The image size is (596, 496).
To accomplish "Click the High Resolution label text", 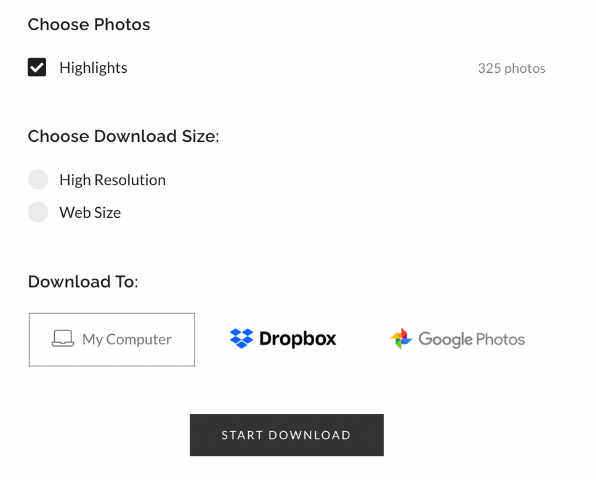I will pos(113,180).
